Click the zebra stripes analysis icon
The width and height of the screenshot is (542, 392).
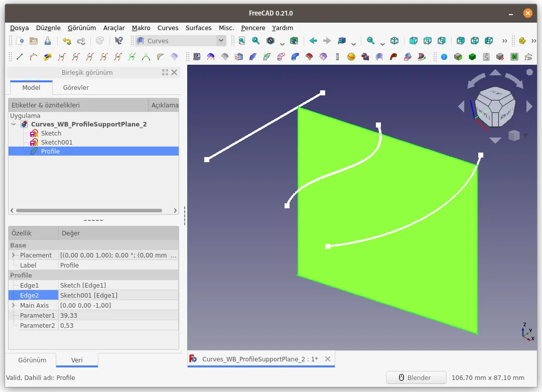pyautogui.click(x=197, y=57)
